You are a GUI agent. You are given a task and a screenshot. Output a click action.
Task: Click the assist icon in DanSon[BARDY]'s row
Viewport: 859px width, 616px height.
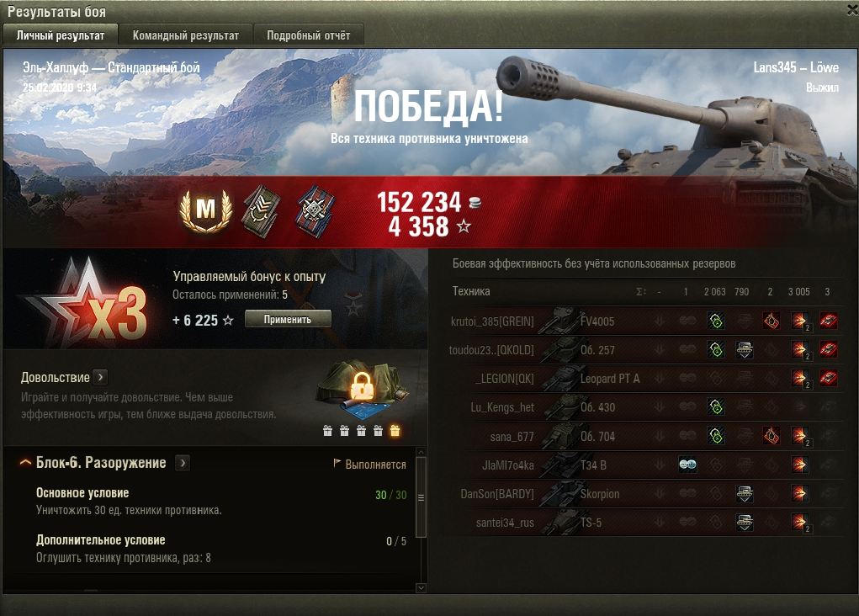[745, 494]
